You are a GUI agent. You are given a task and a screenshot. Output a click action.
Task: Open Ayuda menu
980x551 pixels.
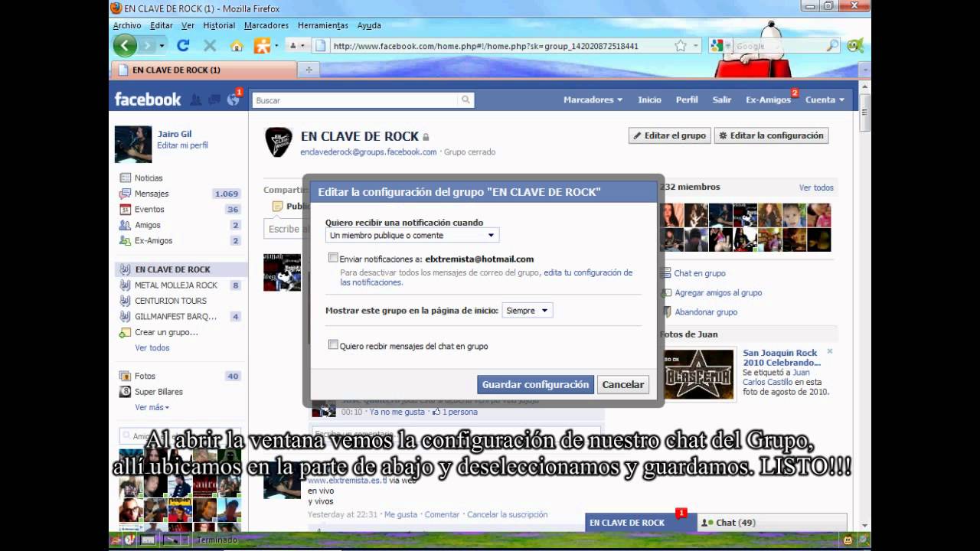(369, 25)
